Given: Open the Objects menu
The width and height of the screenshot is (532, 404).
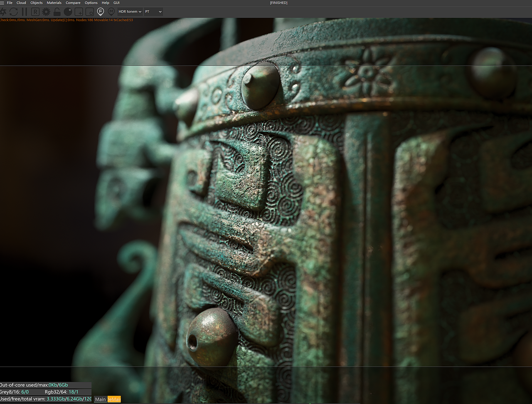Looking at the screenshot, I should coord(37,3).
